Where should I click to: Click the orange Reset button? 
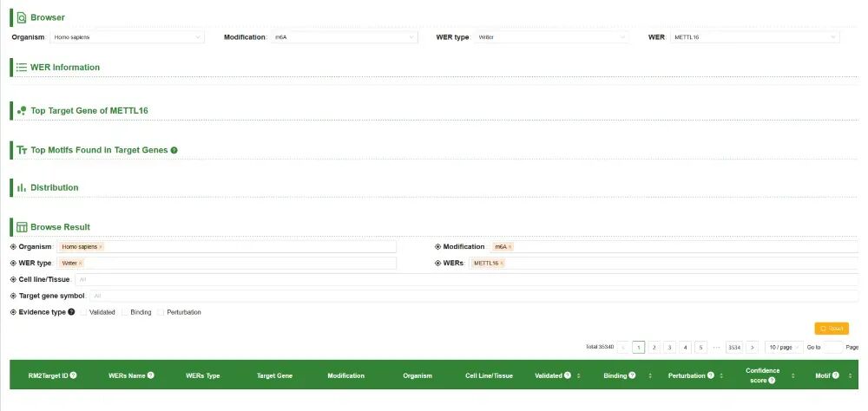click(832, 329)
